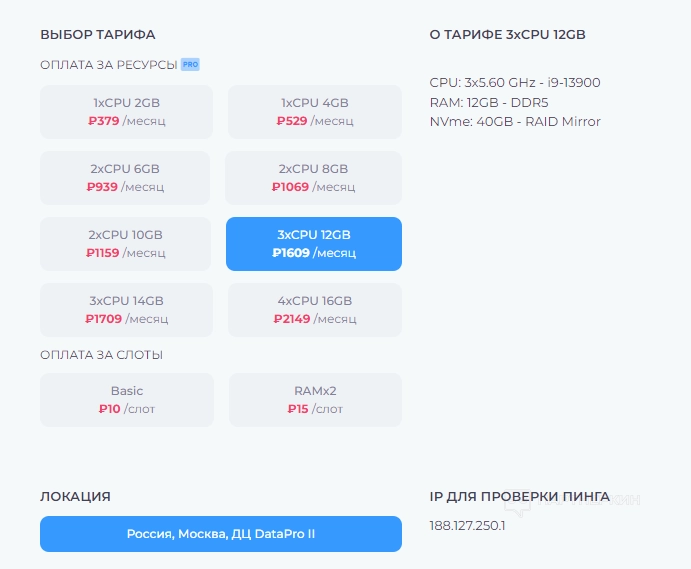
Task: Click the NVme 40GB RAID Mirror line
Action: 514,122
